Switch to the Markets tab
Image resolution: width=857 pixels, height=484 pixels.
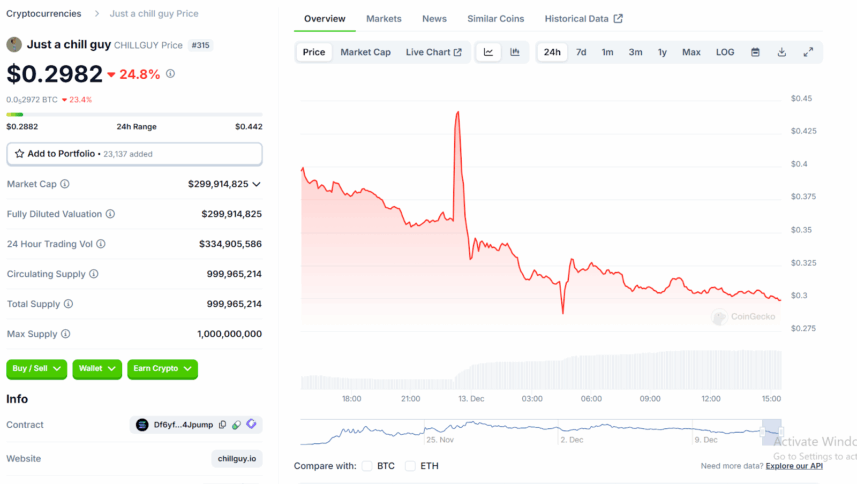(384, 19)
